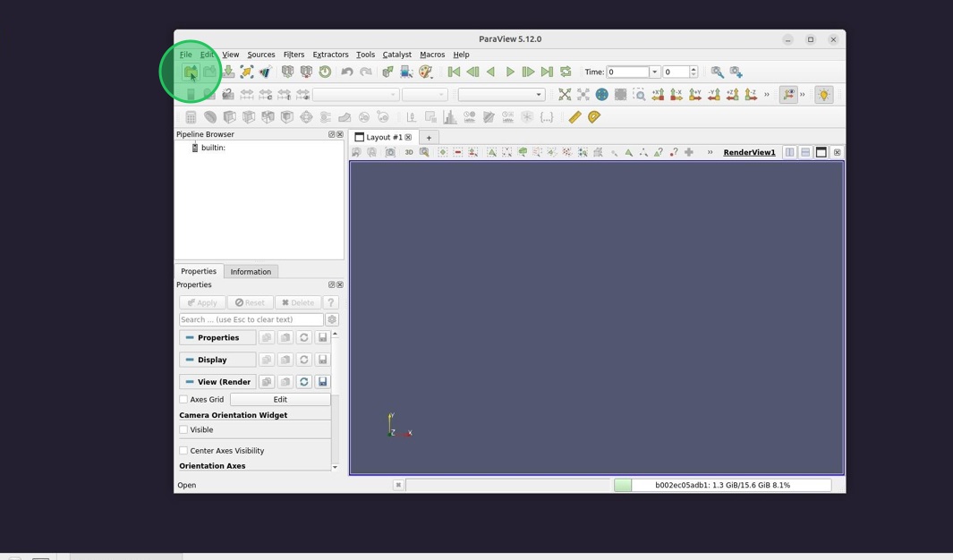
Task: Select the yellow Protractor tool
Action: (x=594, y=116)
